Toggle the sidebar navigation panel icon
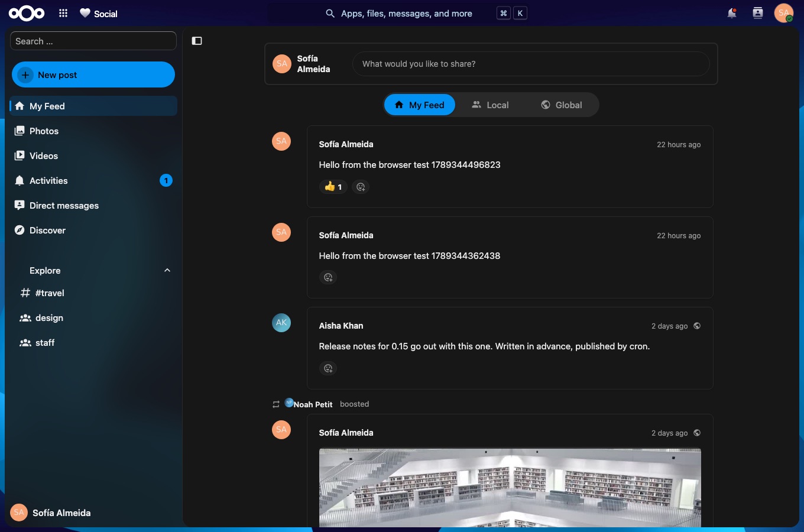This screenshot has width=804, height=532. 197,41
